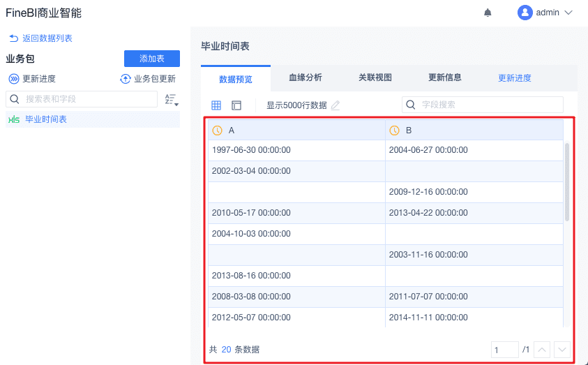588x365 pixels.
Task: Switch to the 血缘分析 tab
Action: click(306, 77)
